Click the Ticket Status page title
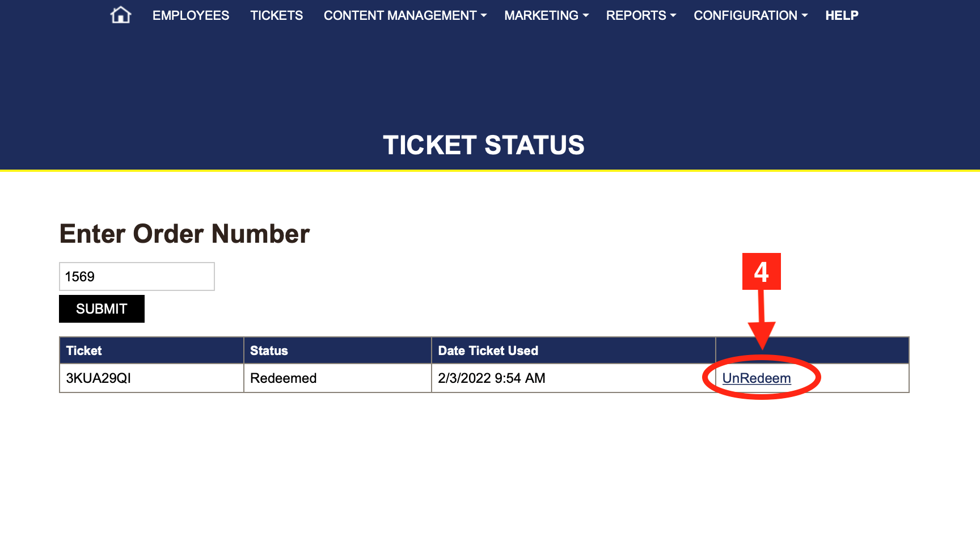 click(483, 145)
